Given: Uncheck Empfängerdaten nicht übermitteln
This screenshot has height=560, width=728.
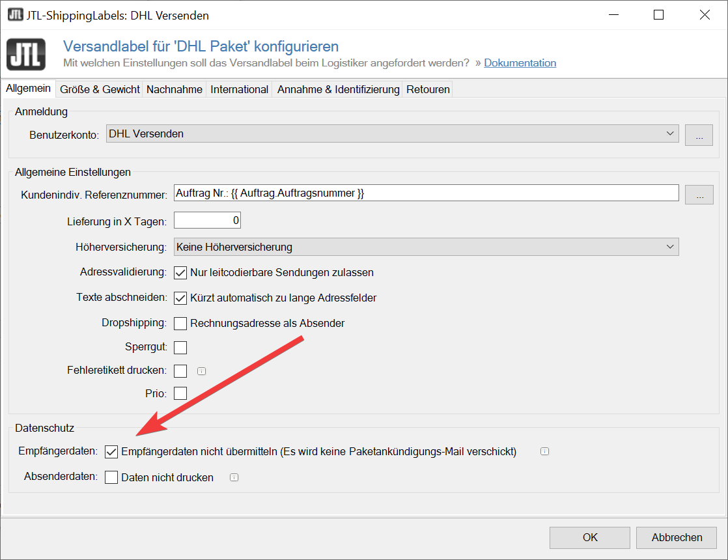Looking at the screenshot, I should (111, 452).
